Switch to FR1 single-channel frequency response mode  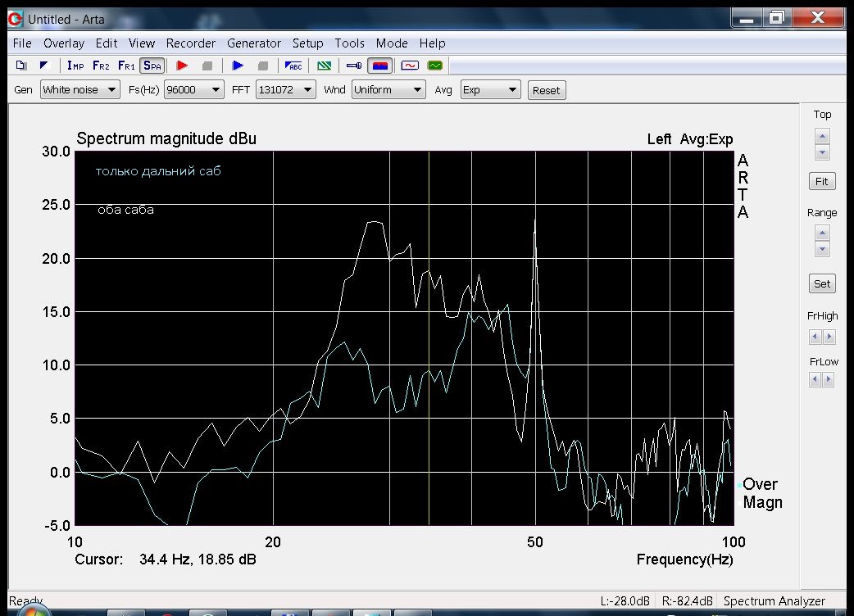point(126,66)
